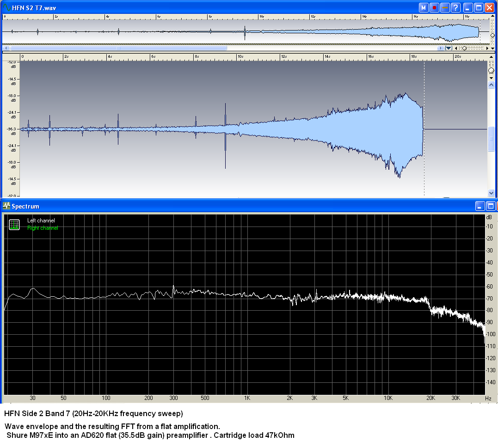Increase overview vertical zoom with up arrow
The width and height of the screenshot is (498, 448).
(492, 16)
